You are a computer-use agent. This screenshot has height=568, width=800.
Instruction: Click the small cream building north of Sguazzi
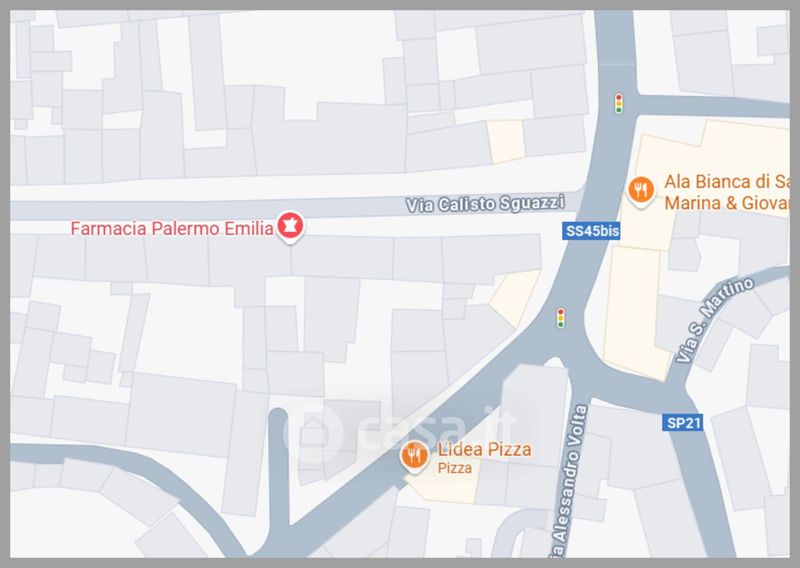pos(506,141)
